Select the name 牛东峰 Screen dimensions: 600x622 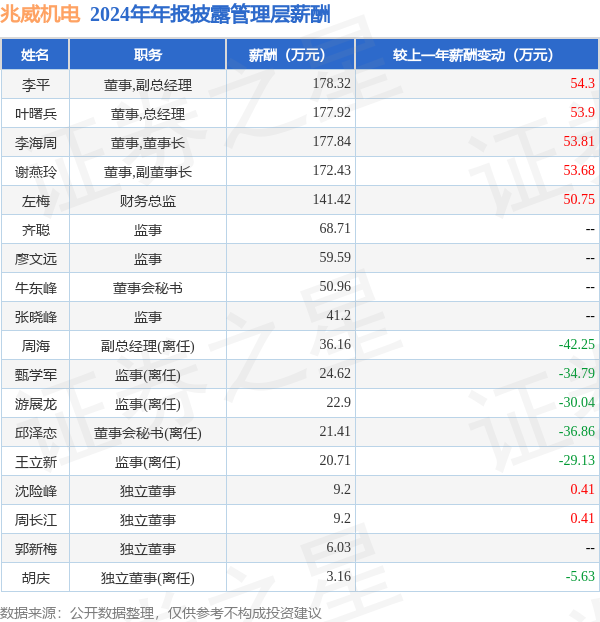[x=35, y=288]
